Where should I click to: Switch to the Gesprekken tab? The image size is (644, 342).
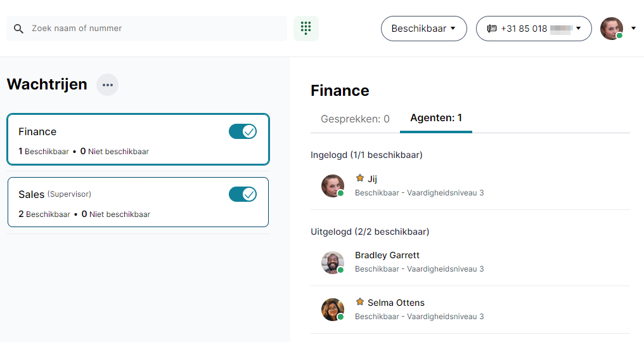(355, 119)
